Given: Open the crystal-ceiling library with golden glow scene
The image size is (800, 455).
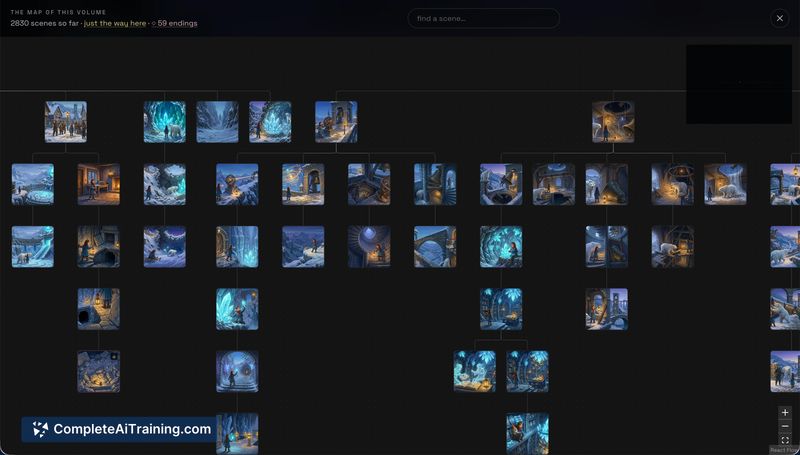Looking at the screenshot, I should [x=501, y=309].
